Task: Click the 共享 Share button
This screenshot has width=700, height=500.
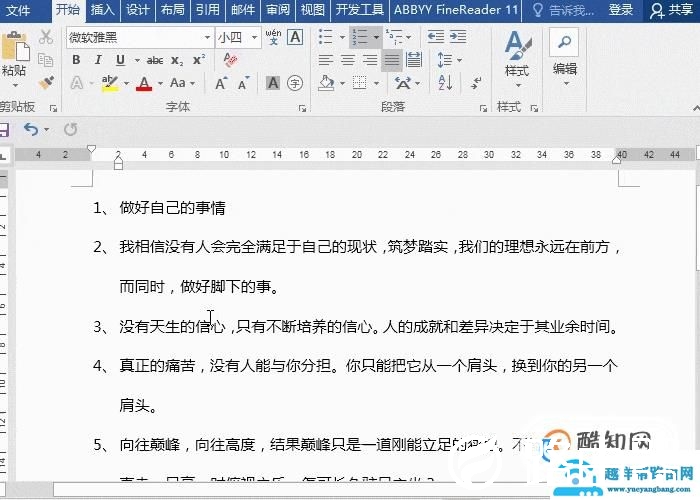Action: 671,10
